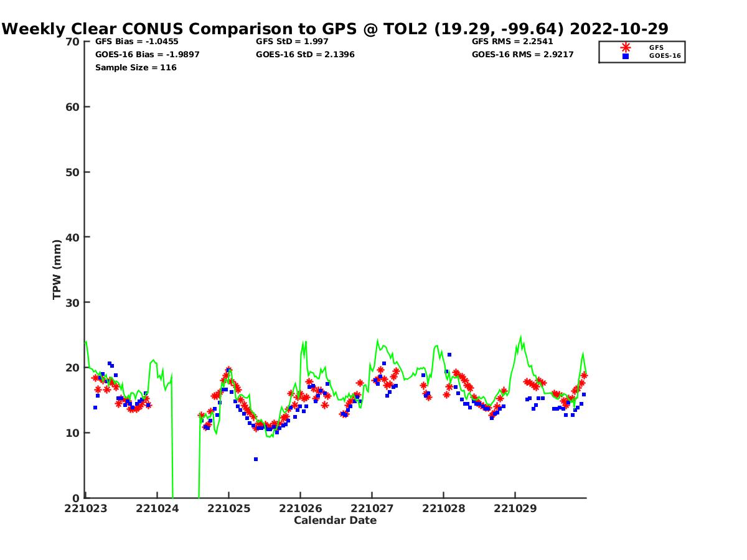Image resolution: width=747 pixels, height=560 pixels.
Task: Click the red GFS asterisk legend marker
Action: point(626,47)
